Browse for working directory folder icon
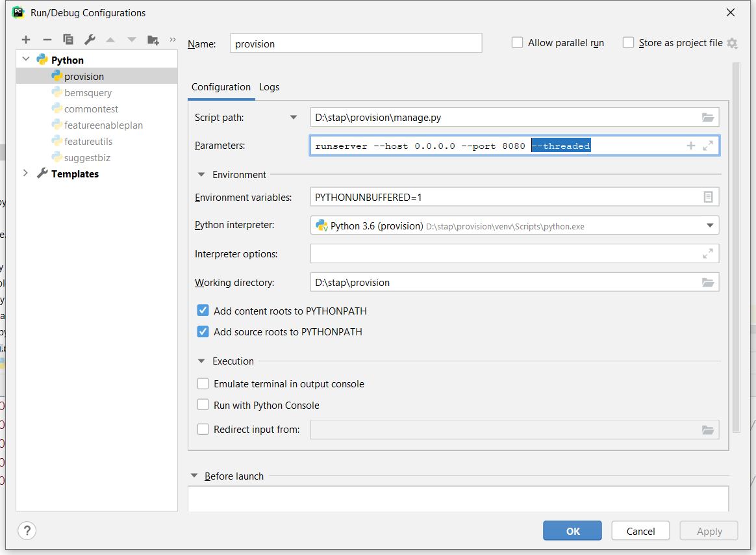Screen dimensions: 756x555 coord(708,283)
